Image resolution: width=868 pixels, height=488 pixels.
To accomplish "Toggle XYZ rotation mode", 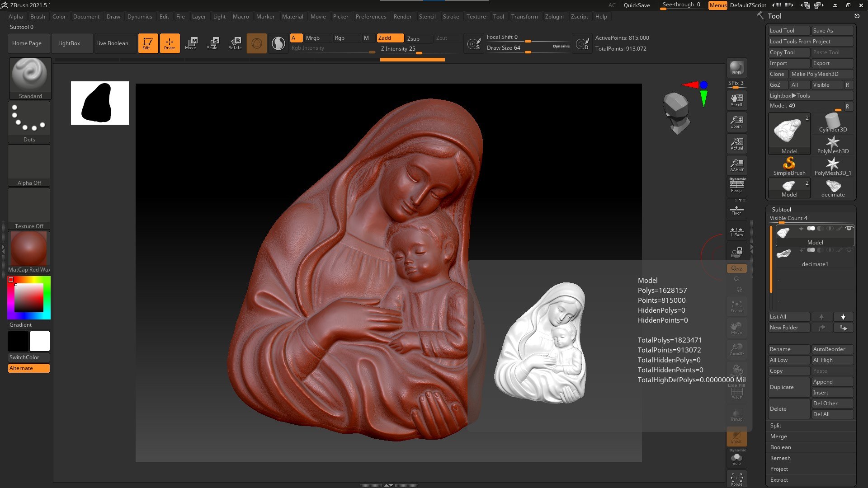I will pos(736,268).
